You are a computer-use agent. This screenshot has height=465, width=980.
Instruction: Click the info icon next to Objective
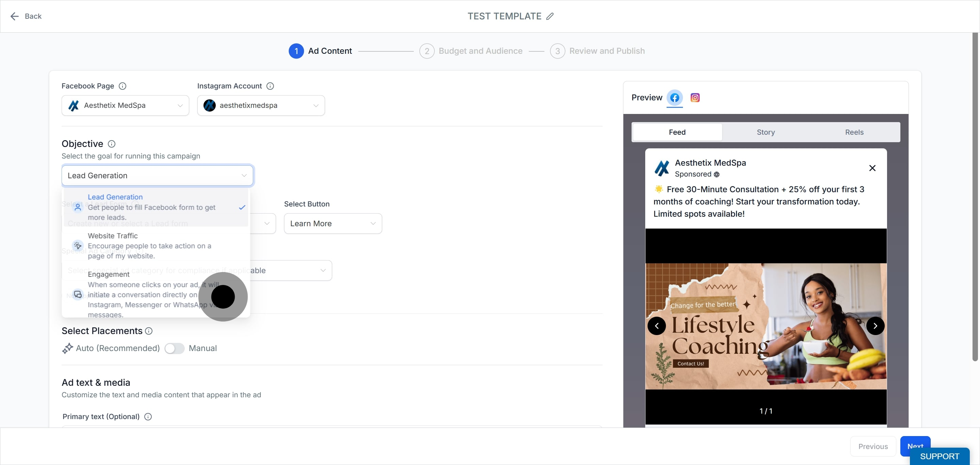pyautogui.click(x=112, y=144)
